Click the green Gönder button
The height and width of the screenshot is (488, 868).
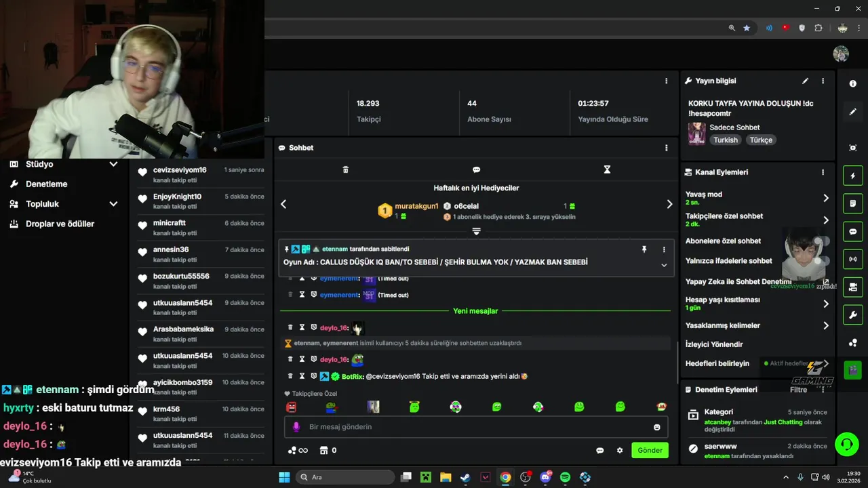650,450
